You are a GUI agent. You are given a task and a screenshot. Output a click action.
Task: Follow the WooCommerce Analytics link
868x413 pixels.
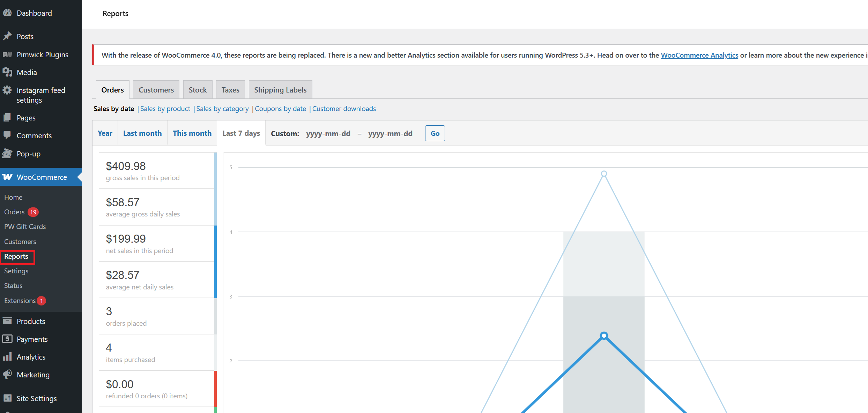[699, 55]
